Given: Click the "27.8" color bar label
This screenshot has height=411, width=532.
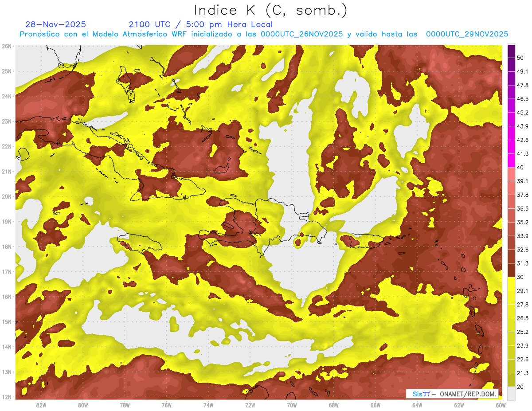Looking at the screenshot, I should [x=523, y=304].
